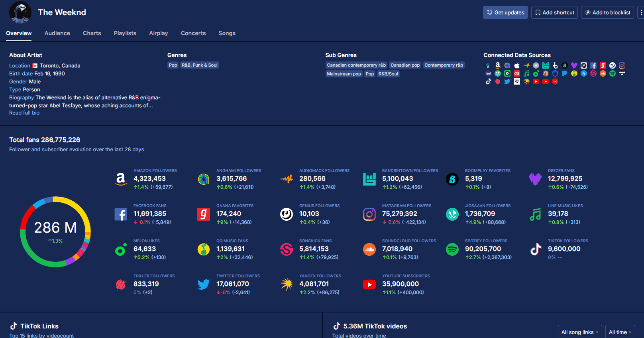
Task: Click the Instagram followers icon
Action: pos(369,214)
